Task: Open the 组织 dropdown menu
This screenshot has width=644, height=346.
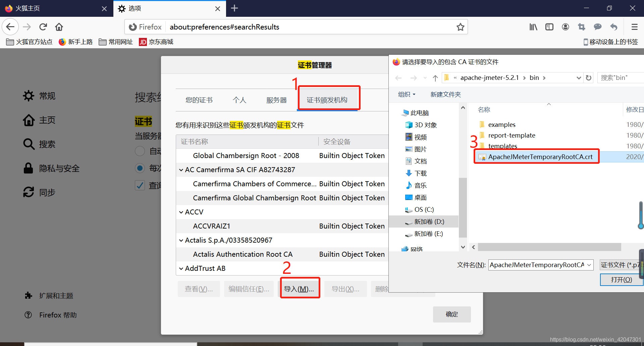Action: pyautogui.click(x=407, y=95)
